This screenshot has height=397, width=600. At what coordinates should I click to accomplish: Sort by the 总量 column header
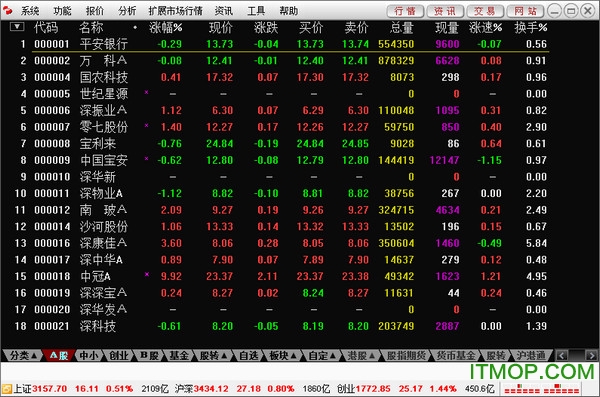401,28
